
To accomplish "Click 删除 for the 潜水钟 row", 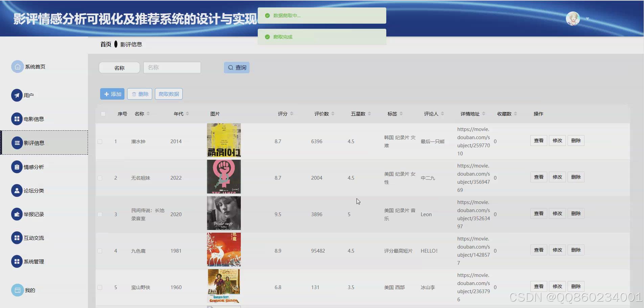I will (x=576, y=140).
